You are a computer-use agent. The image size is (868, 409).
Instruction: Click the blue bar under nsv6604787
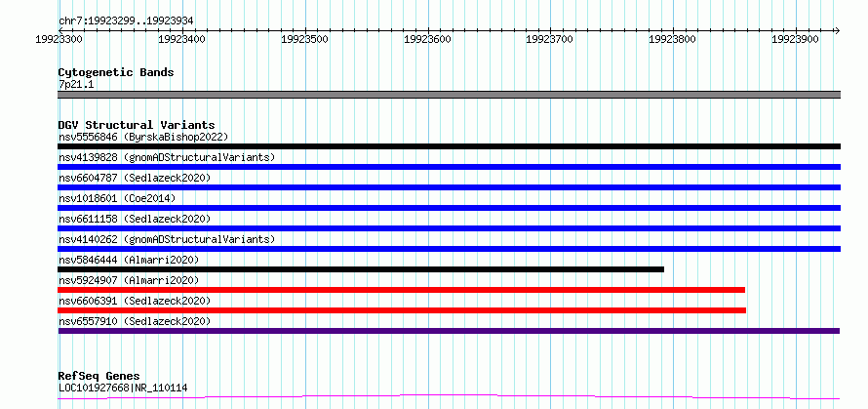pyautogui.click(x=449, y=187)
